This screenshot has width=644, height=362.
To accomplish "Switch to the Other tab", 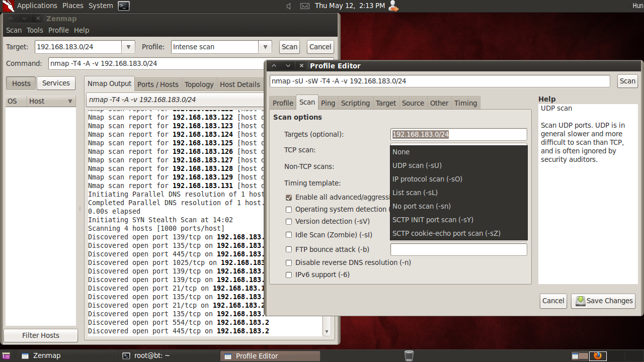I will 439,103.
